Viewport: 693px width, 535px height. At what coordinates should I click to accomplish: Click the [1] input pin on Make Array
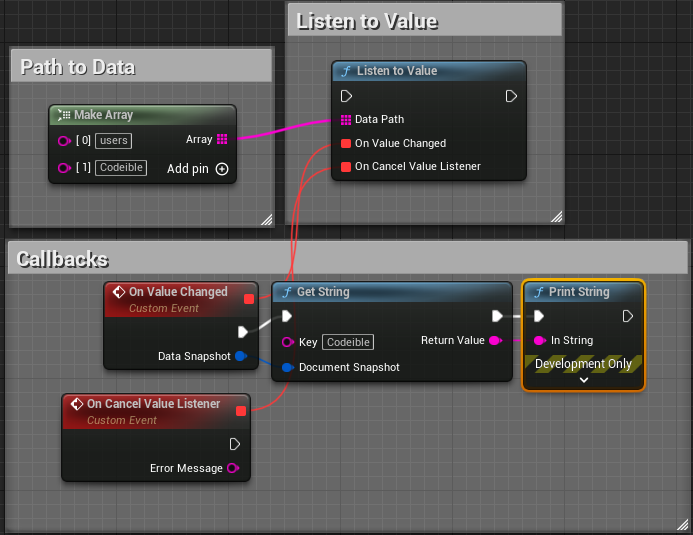(64, 168)
